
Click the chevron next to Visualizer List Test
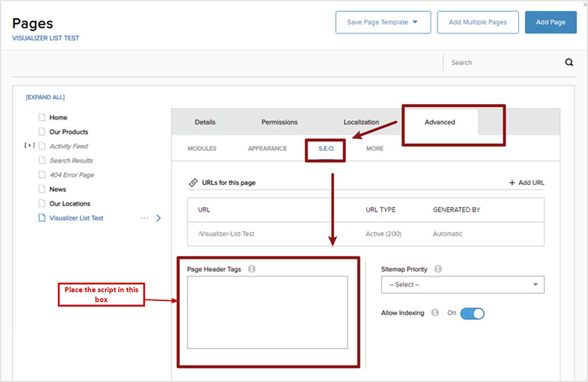pyautogui.click(x=158, y=218)
